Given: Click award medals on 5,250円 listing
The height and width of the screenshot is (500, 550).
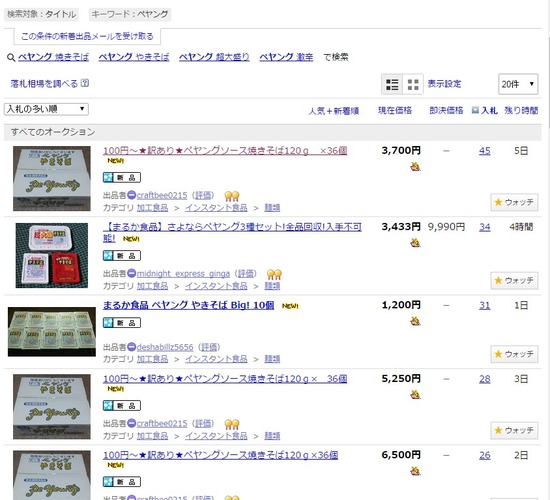Looking at the screenshot, I should coord(232,424).
